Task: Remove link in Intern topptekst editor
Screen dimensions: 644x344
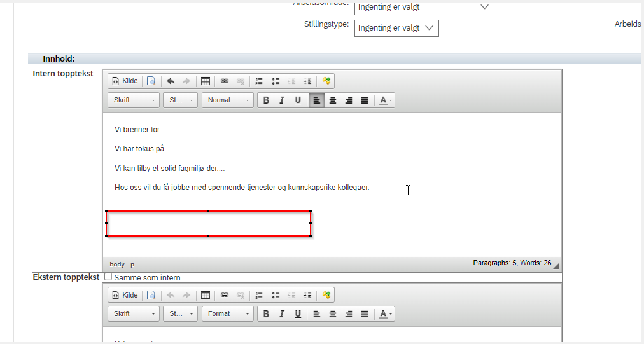Action: pyautogui.click(x=241, y=81)
